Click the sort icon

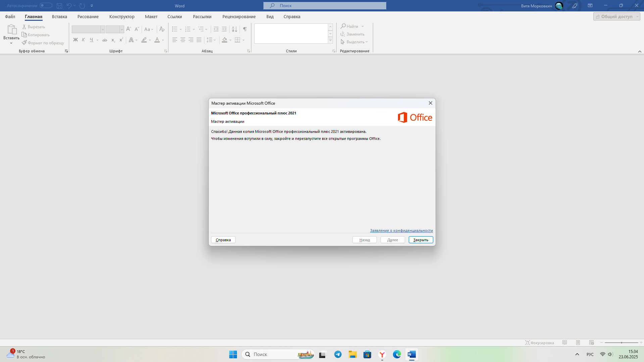click(235, 29)
